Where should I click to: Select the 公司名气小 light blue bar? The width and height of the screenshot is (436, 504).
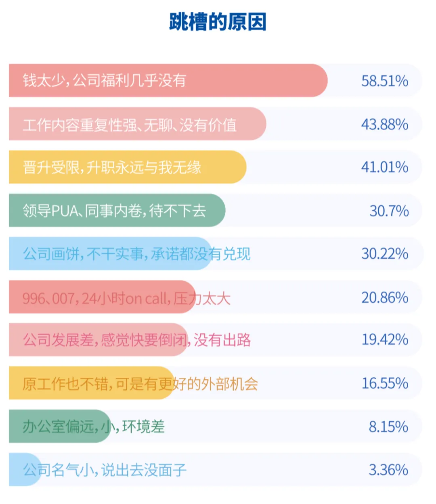pos(25,469)
